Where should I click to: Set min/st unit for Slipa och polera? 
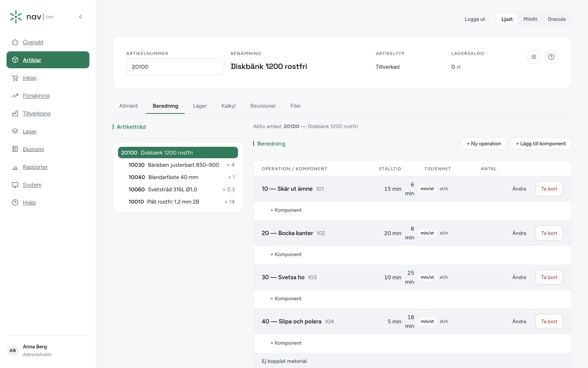click(427, 321)
